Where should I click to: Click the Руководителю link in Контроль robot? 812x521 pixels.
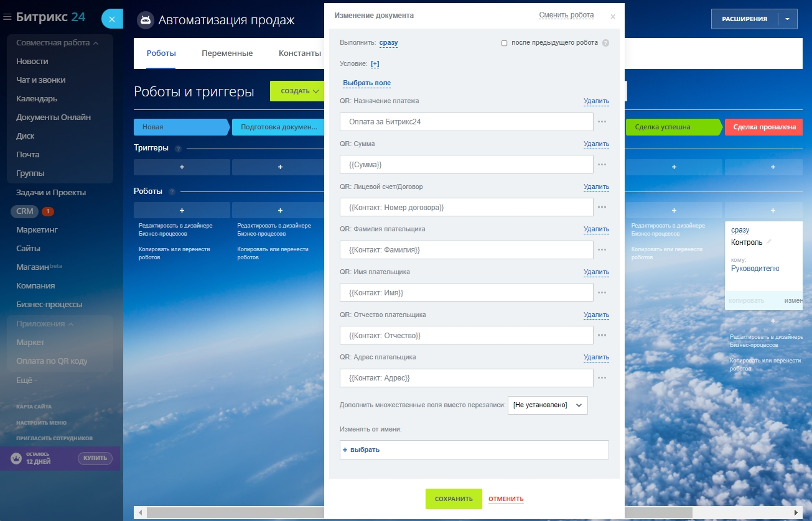(x=755, y=269)
